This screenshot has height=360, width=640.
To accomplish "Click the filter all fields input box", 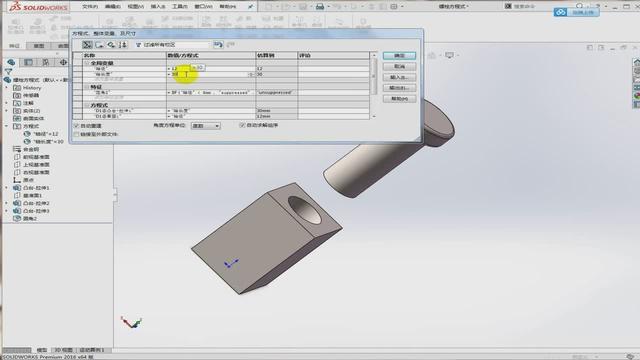I will (172, 44).
